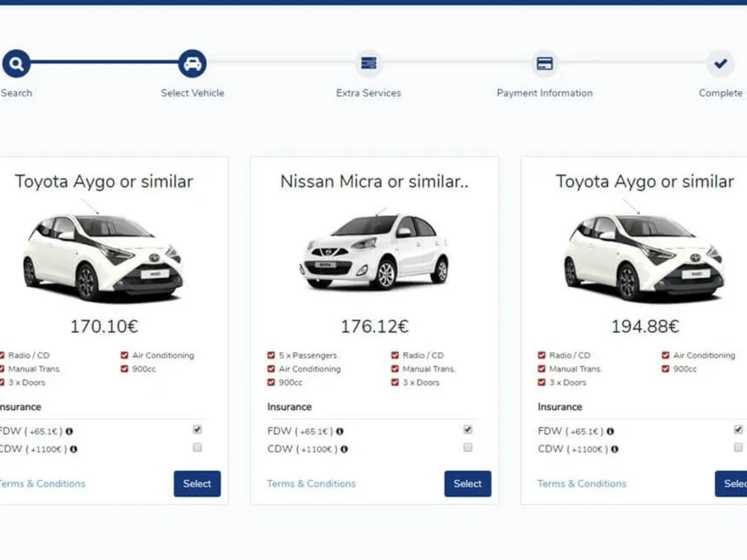The width and height of the screenshot is (747, 560).
Task: Enable CDW insurance for Nissan Micra
Action: tap(468, 447)
